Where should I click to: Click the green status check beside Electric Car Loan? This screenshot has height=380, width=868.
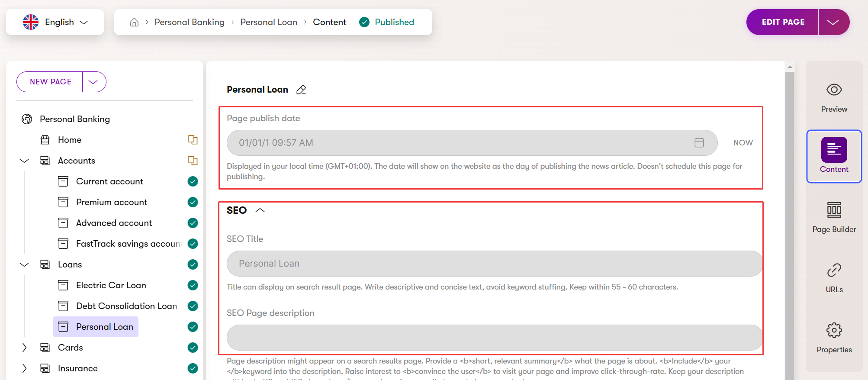tap(193, 285)
